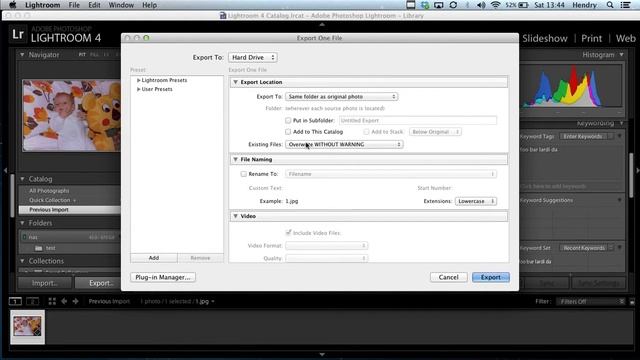
Task: Collapse the Catalog panel
Action: pos(22,179)
